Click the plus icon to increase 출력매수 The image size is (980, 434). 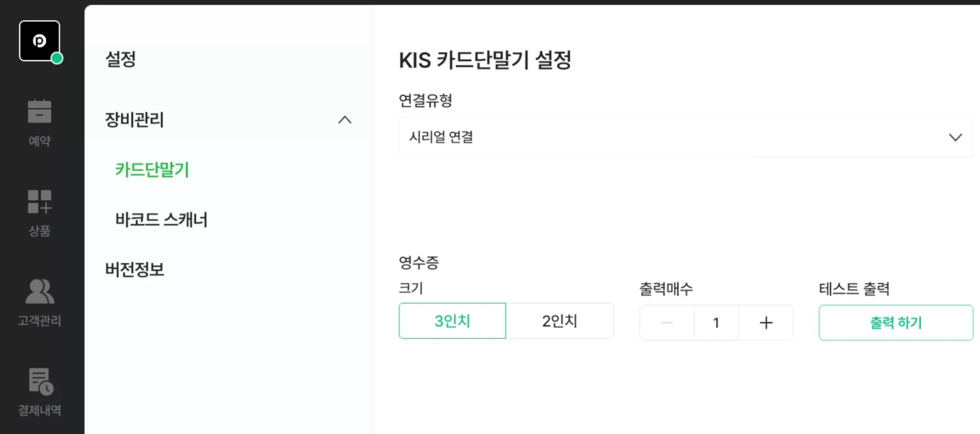point(766,323)
